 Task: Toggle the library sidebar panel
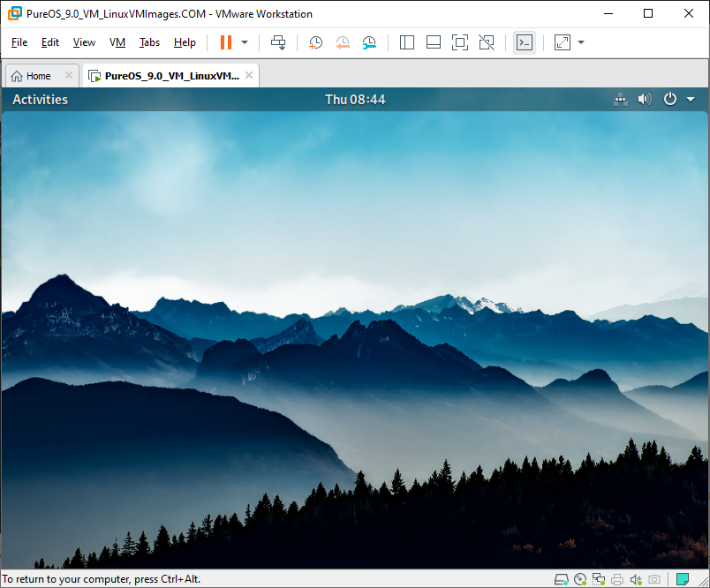(407, 42)
